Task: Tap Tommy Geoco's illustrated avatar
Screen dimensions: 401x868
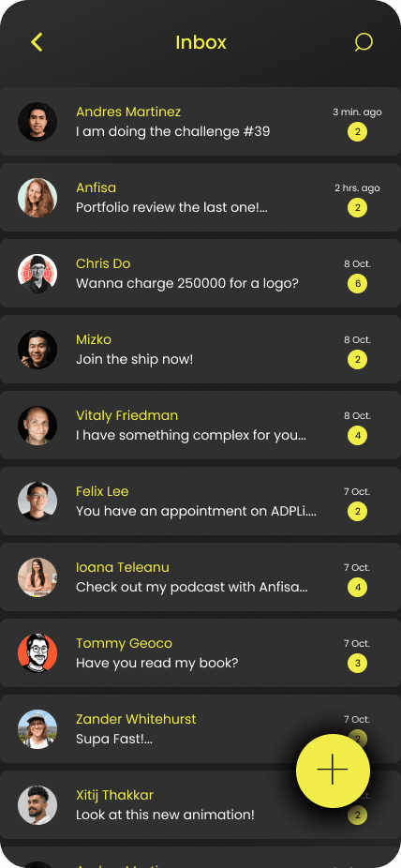Action: 37,653
